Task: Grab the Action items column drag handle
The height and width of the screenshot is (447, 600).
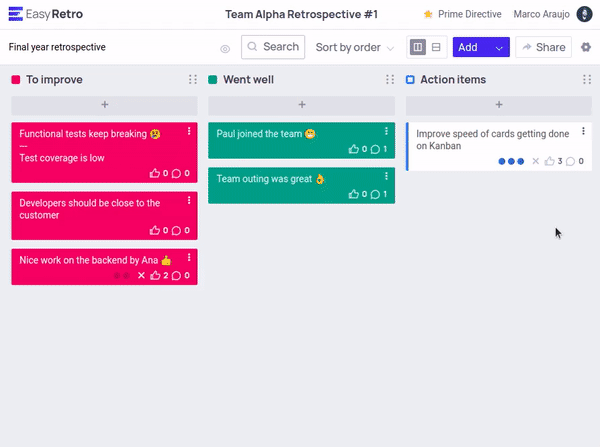Action: point(587,79)
